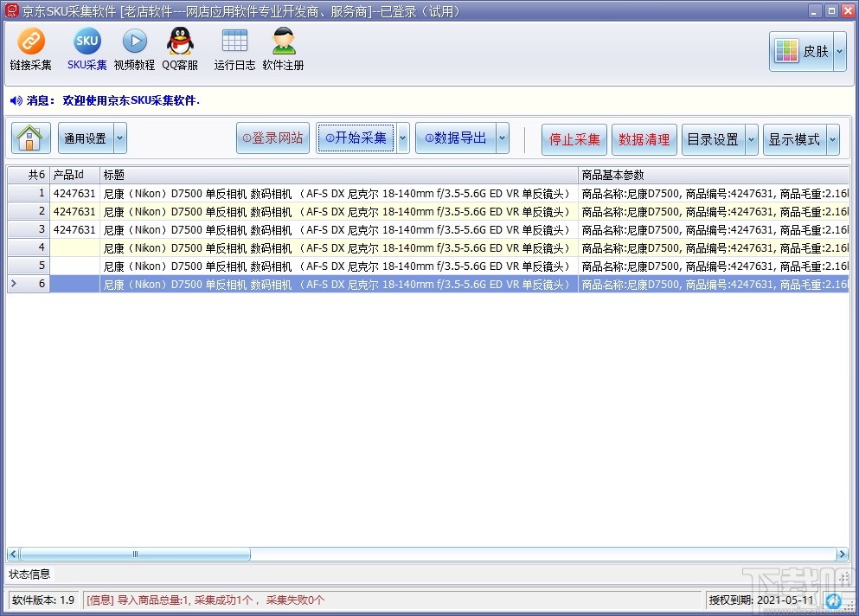Image resolution: width=859 pixels, height=616 pixels.
Task: Open 通用设置 general settings
Action: pyautogui.click(x=86, y=138)
